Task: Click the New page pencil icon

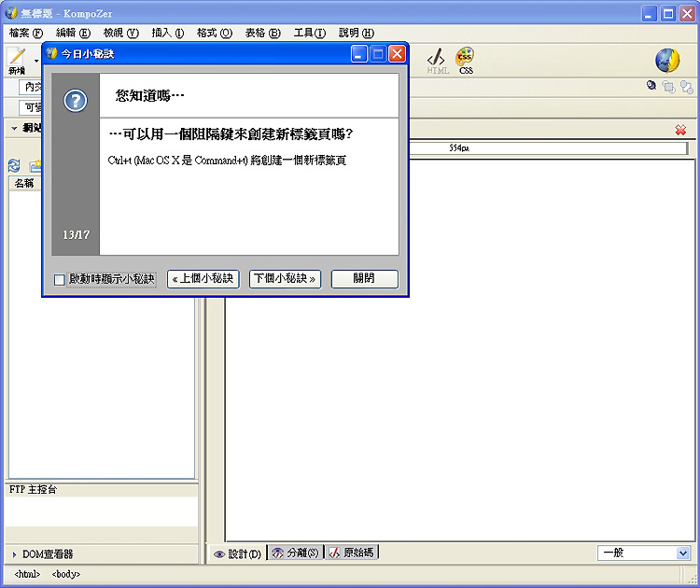Action: coord(17,57)
